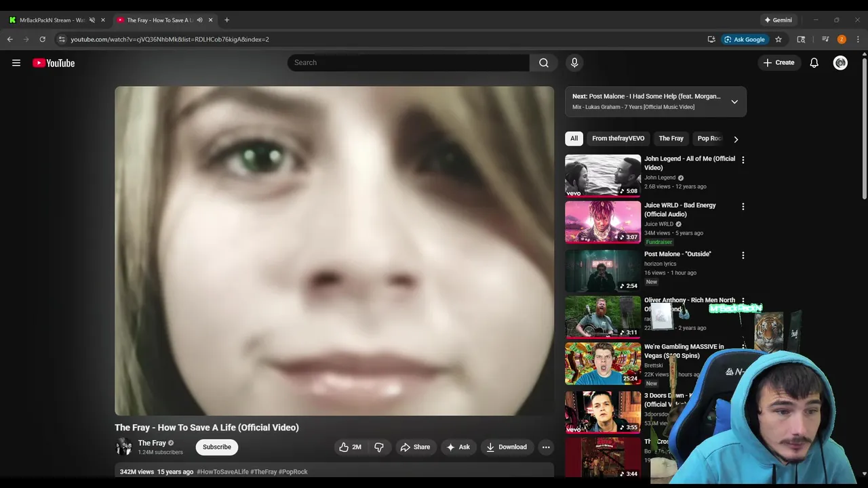Open We're Gambling MASSIVE in Vegas thumbnail
This screenshot has height=488, width=868.
pyautogui.click(x=603, y=363)
